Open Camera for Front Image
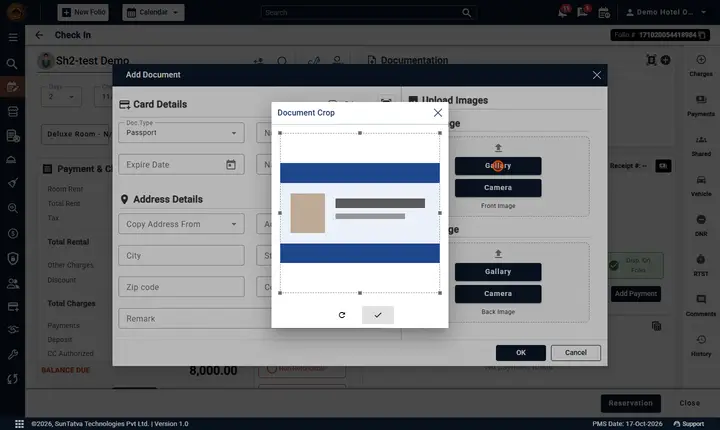The height and width of the screenshot is (430, 720). [x=498, y=188]
